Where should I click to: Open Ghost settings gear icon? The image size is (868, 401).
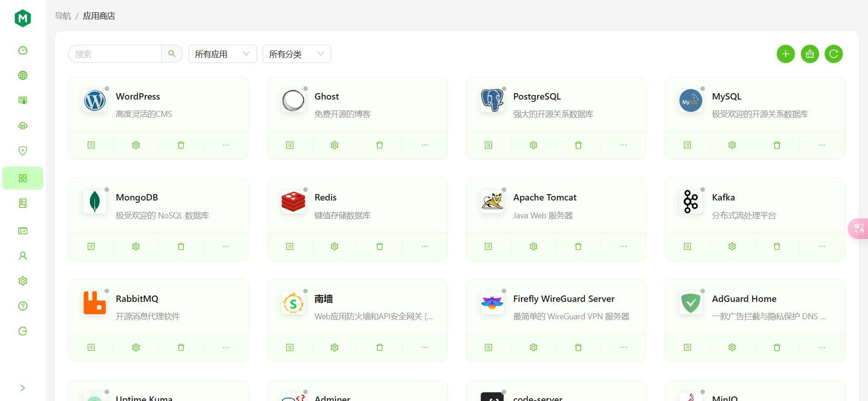335,145
